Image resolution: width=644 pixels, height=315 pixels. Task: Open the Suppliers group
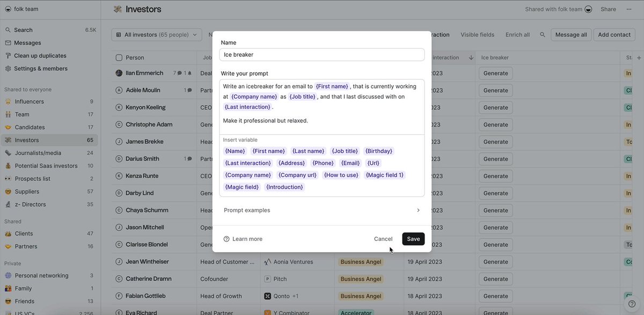click(x=49, y=192)
